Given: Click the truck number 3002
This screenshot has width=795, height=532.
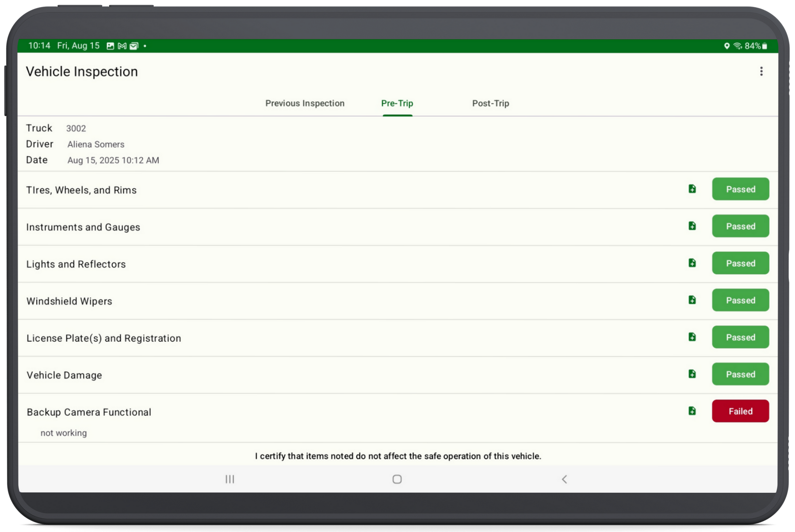Looking at the screenshot, I should tap(76, 129).
